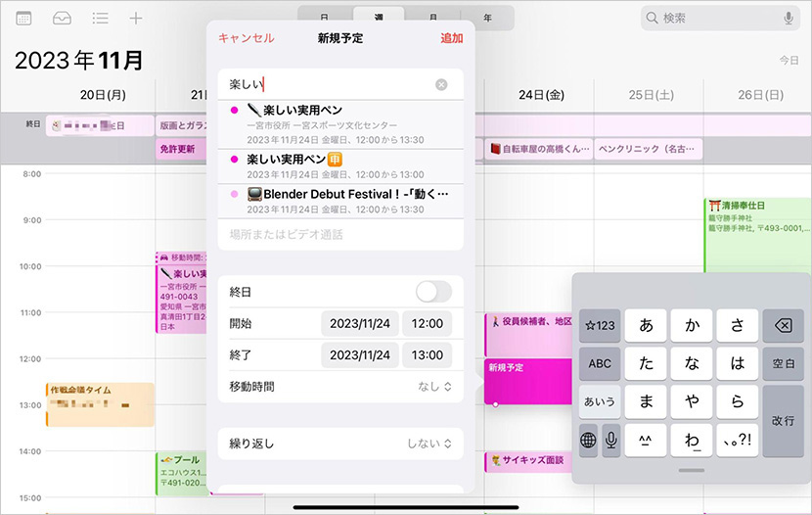Open the 役員候補者、地区 event
The height and width of the screenshot is (515, 812).
click(x=528, y=335)
